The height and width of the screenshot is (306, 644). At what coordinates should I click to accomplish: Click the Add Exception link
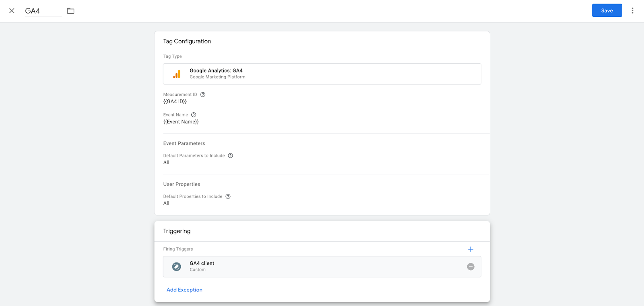184,290
